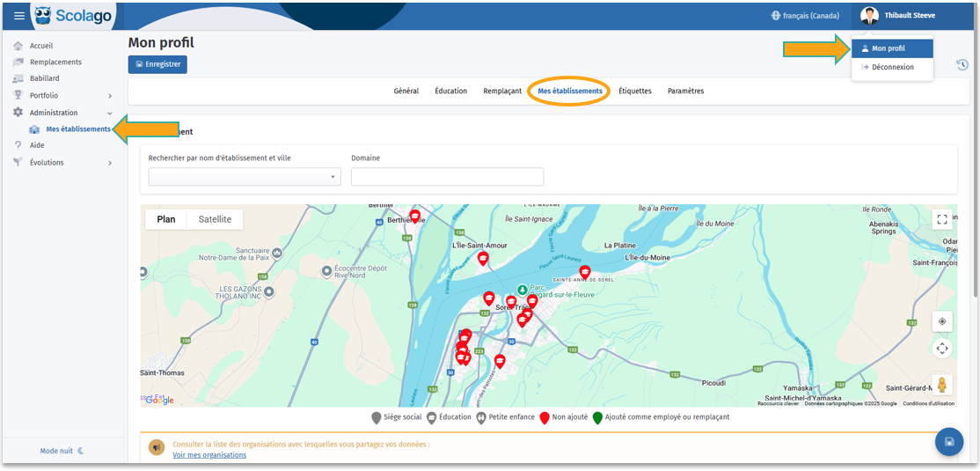Click the Berthierville school map pin

click(x=414, y=217)
